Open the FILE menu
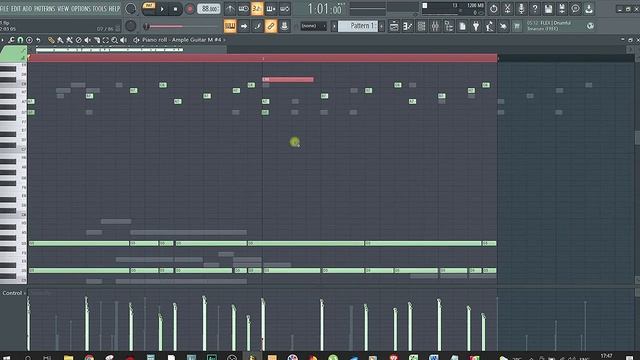The image size is (640, 360). 4,9
